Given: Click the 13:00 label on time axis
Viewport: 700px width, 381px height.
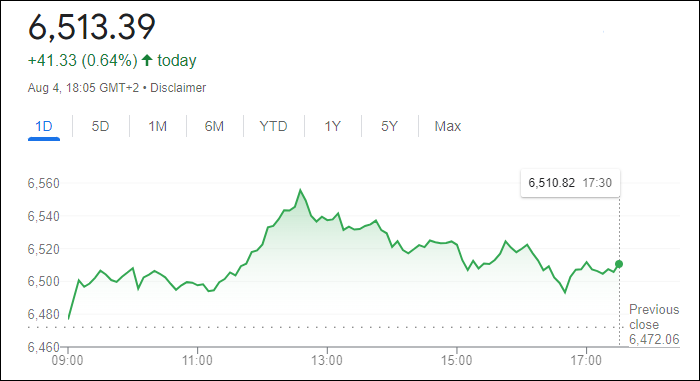Looking at the screenshot, I should [x=327, y=360].
